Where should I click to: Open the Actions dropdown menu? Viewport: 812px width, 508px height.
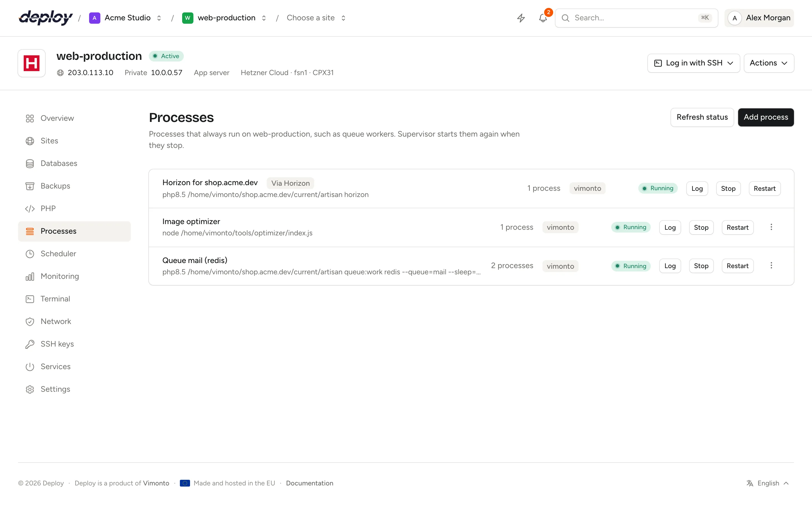tap(769, 63)
